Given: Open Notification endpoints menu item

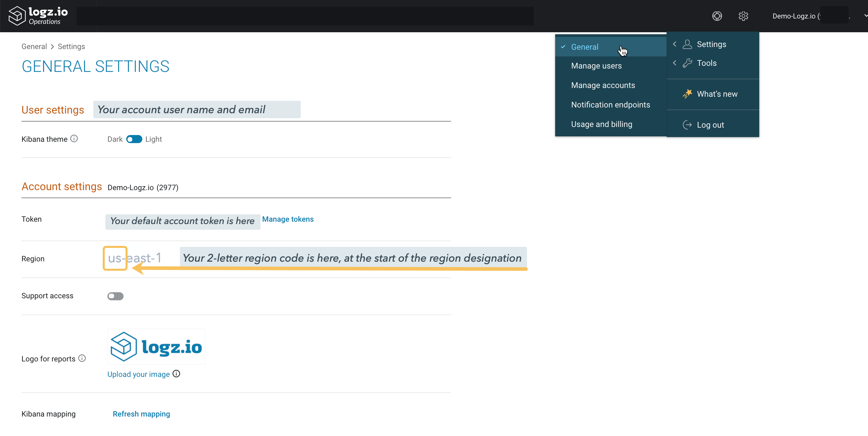Looking at the screenshot, I should coord(611,105).
